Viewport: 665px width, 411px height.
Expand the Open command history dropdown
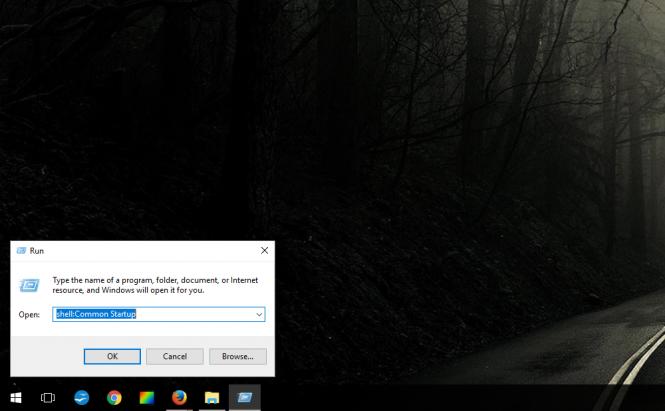pos(259,314)
